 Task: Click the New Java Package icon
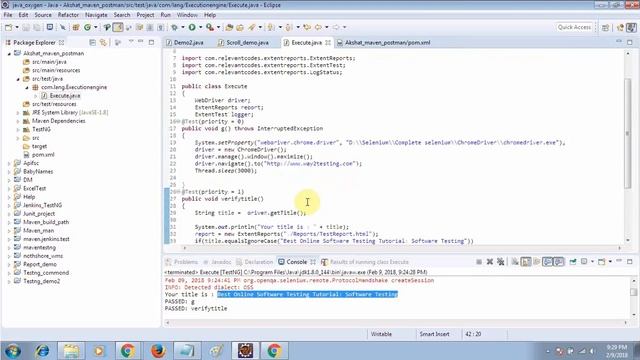pos(76,27)
